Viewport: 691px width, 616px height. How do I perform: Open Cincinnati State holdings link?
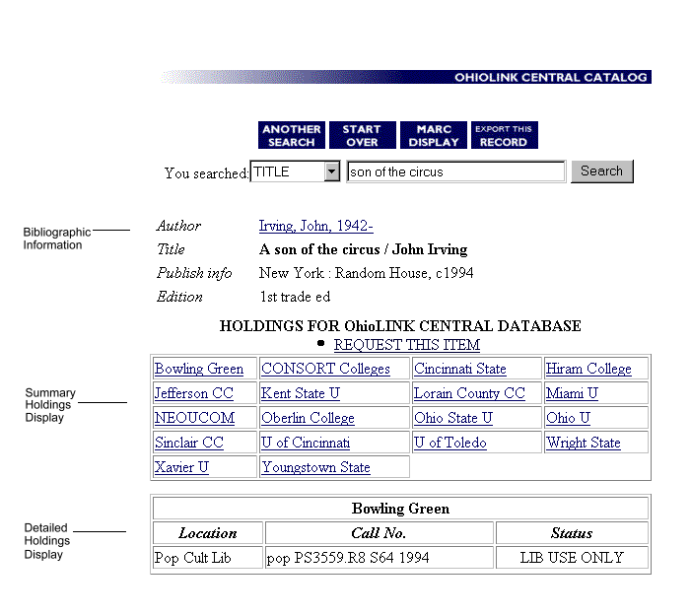point(460,369)
